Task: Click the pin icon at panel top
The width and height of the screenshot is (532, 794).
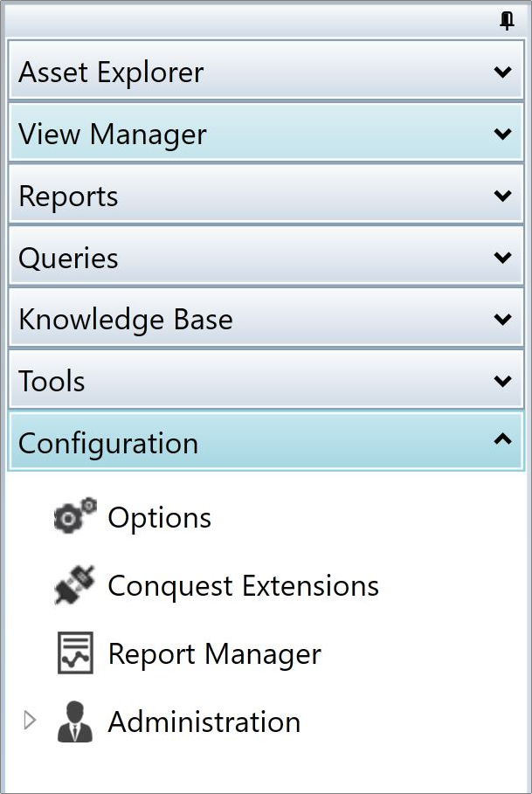Action: tap(507, 21)
